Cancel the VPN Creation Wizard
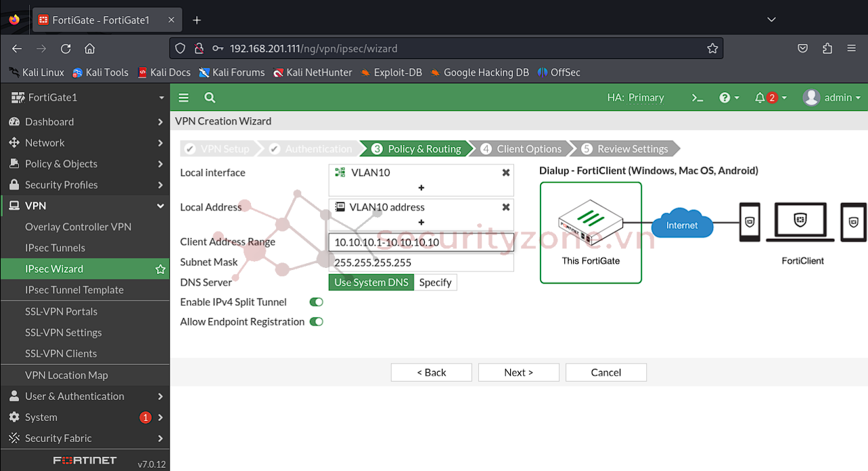The image size is (868, 471). (606, 372)
